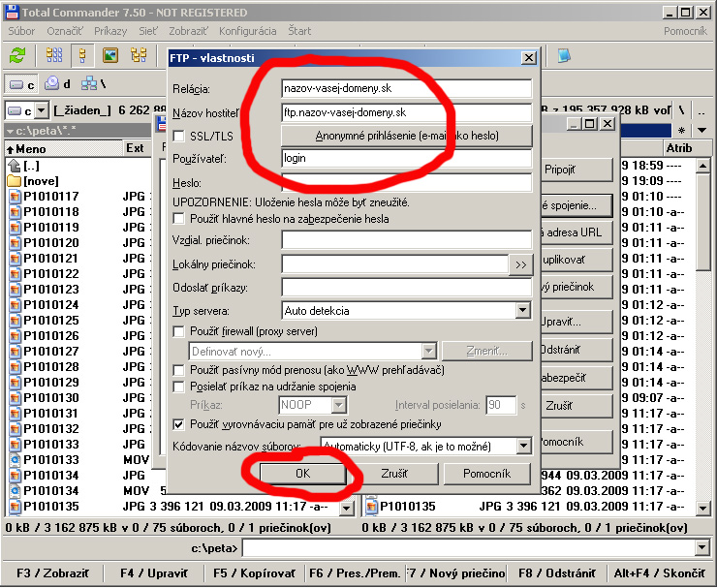
Task: Enable master password protection checkbox
Action: click(179, 219)
